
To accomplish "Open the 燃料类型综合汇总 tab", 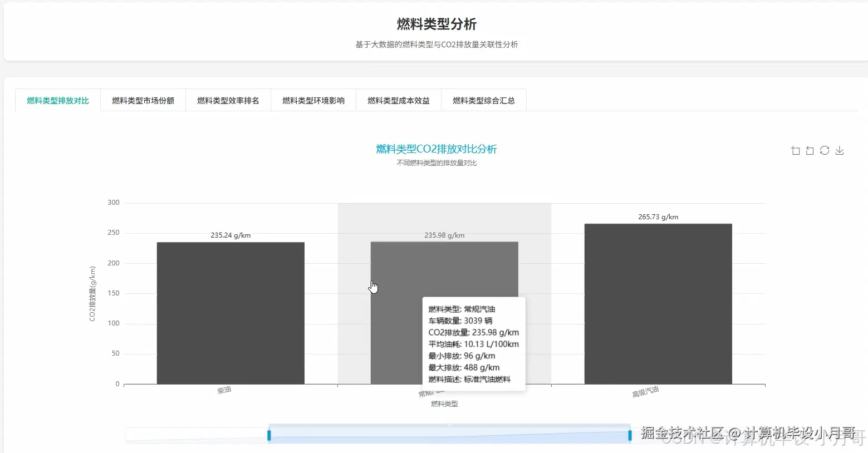I will coord(483,100).
